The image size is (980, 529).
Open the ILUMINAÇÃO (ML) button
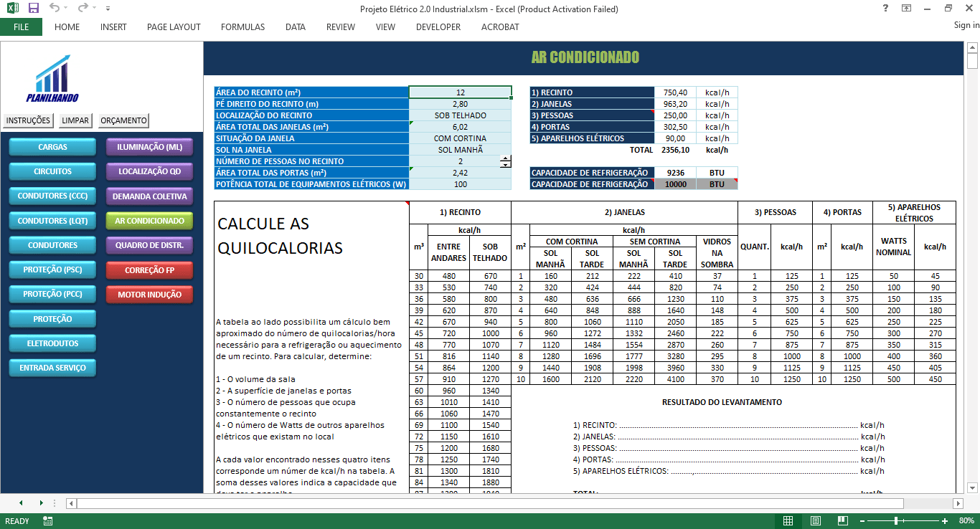pos(150,147)
